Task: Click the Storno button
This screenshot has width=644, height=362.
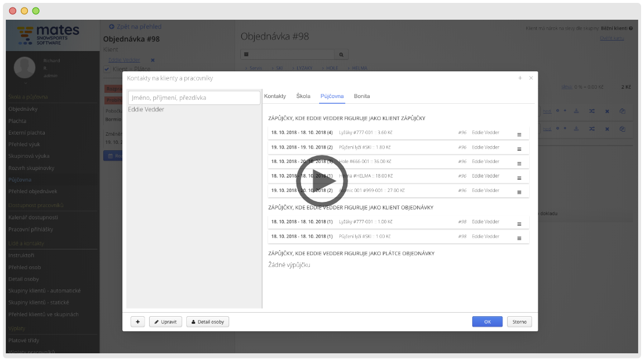Action: (x=519, y=322)
